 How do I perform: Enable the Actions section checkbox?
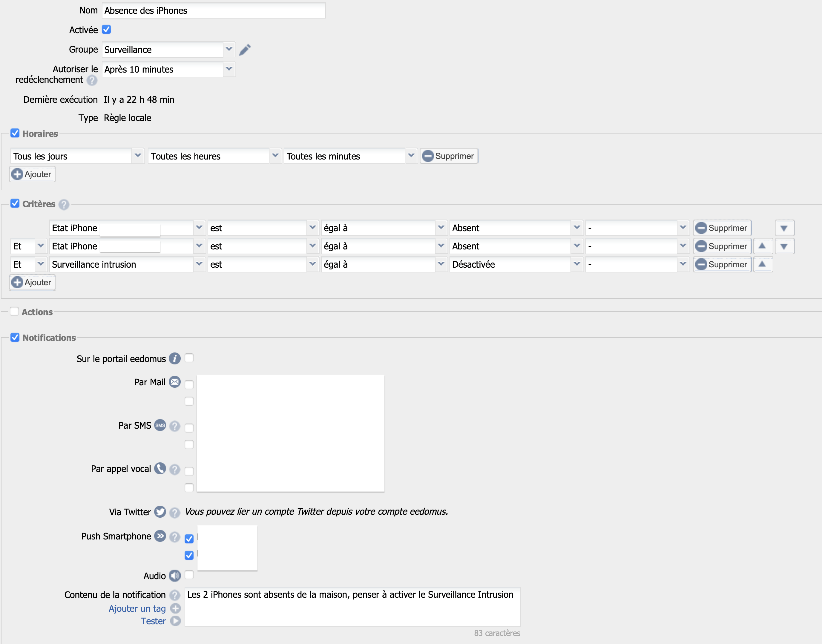point(14,312)
